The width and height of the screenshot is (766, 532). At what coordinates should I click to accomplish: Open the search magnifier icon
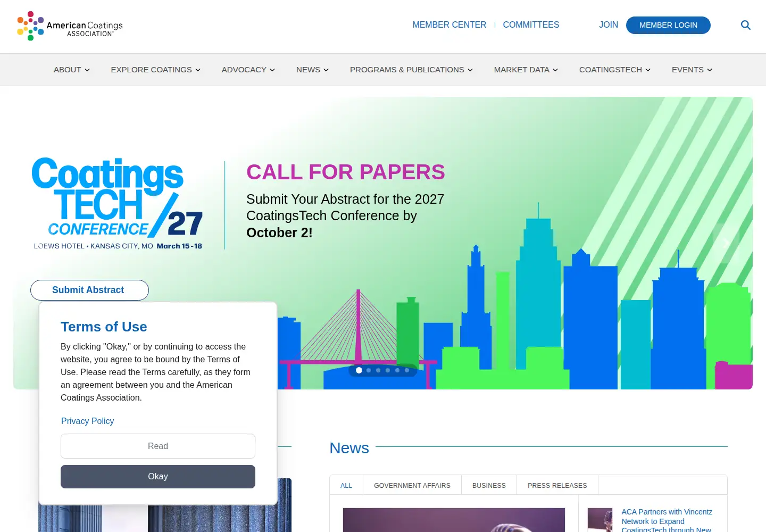coord(746,25)
